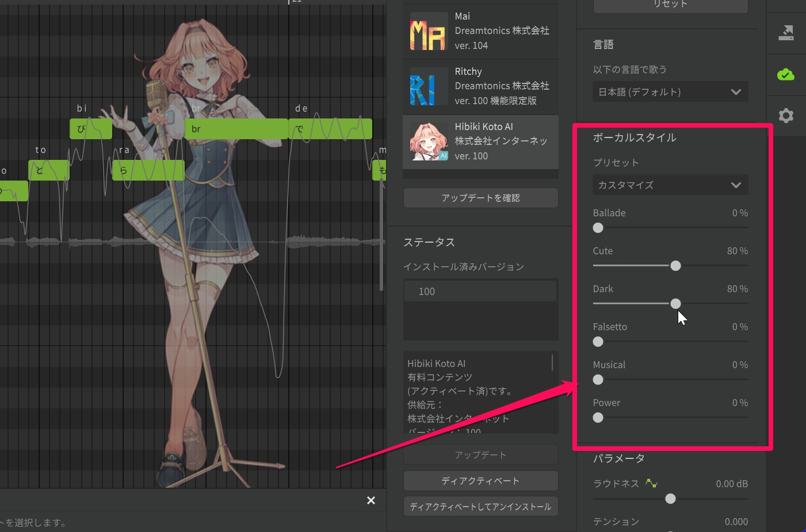Click the Ritchy voice database icon

tap(428, 86)
